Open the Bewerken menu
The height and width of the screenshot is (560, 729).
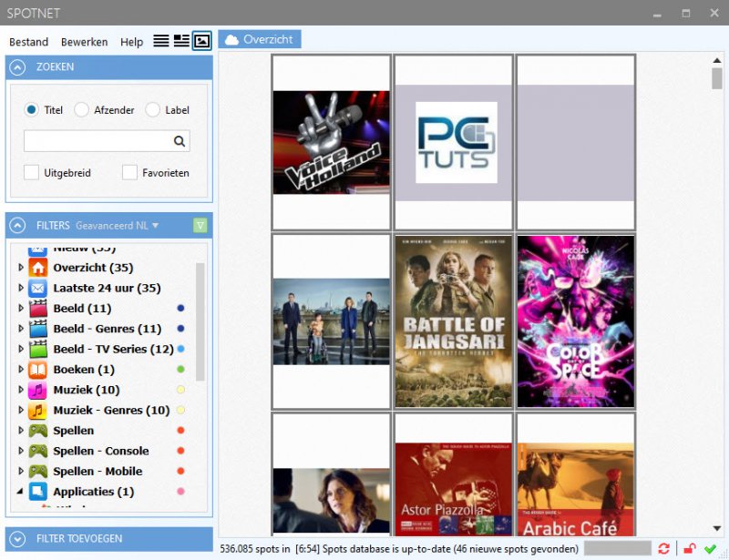(x=84, y=42)
